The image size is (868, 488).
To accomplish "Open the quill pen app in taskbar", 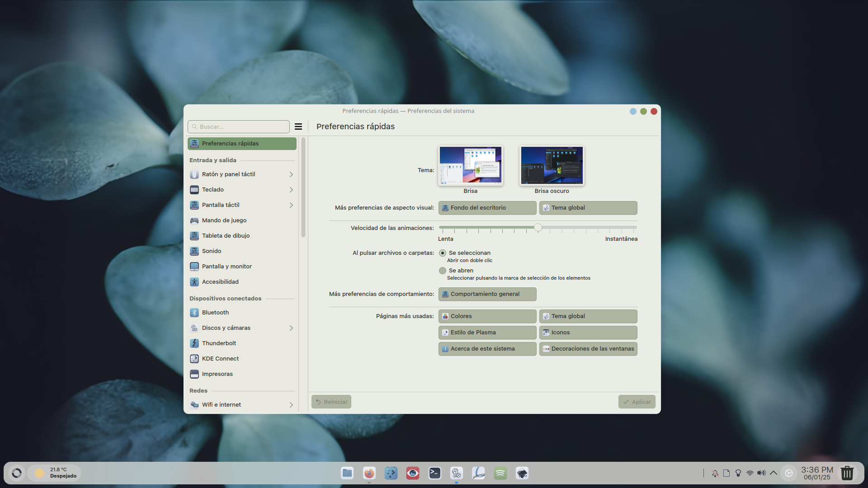I will click(x=478, y=473).
